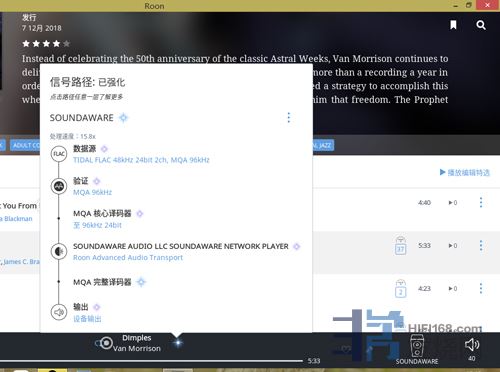500x372 pixels.
Task: Click the sparkle icon beside 数据源
Action: (x=104, y=149)
